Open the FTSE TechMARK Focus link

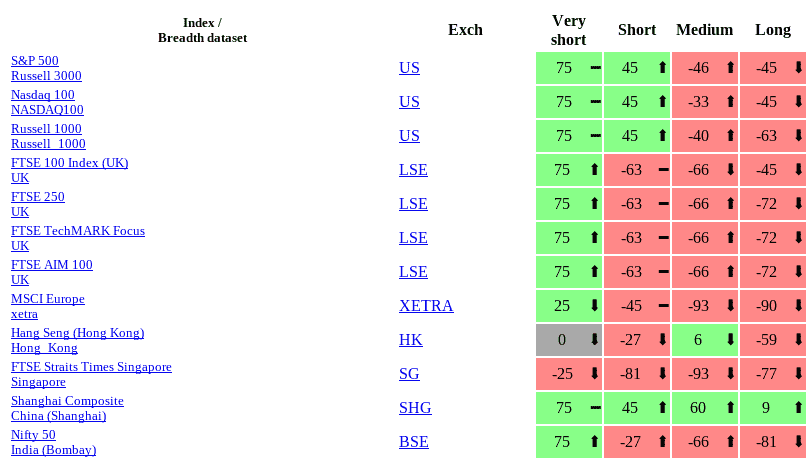pyautogui.click(x=78, y=231)
